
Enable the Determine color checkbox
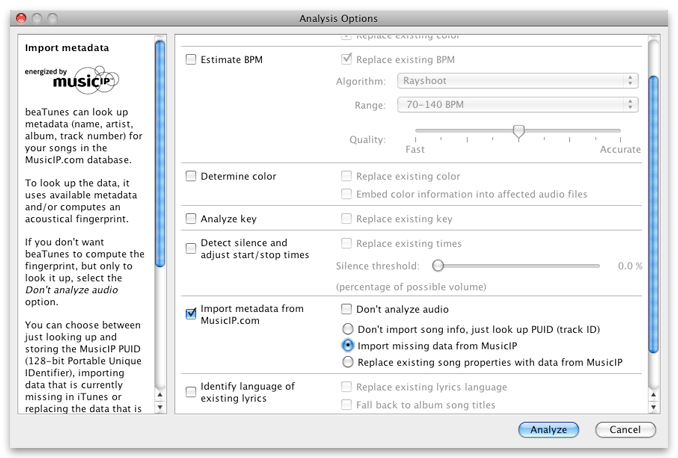191,176
